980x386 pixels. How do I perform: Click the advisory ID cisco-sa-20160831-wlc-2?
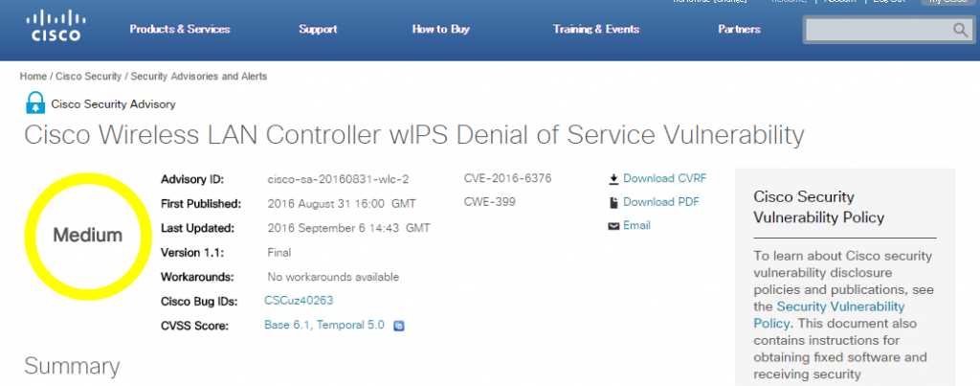tap(338, 179)
